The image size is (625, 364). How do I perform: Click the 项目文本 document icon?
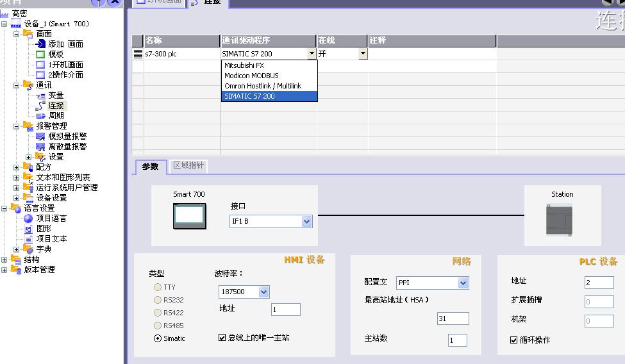(x=28, y=239)
